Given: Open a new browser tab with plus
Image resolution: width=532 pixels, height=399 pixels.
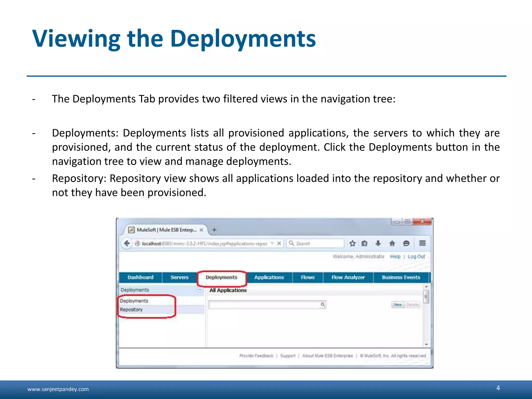Looking at the screenshot, I should tap(214, 230).
